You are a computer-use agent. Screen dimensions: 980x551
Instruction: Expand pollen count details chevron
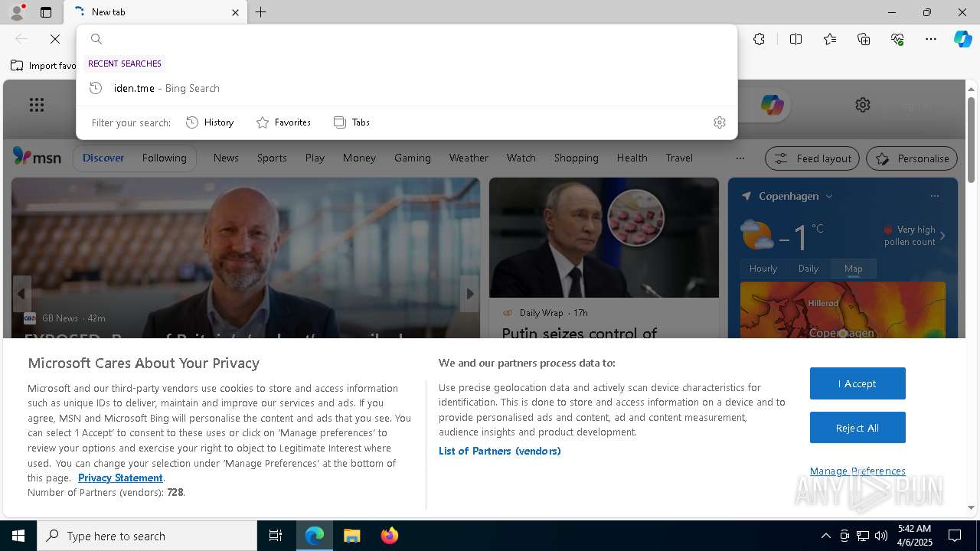coord(942,236)
